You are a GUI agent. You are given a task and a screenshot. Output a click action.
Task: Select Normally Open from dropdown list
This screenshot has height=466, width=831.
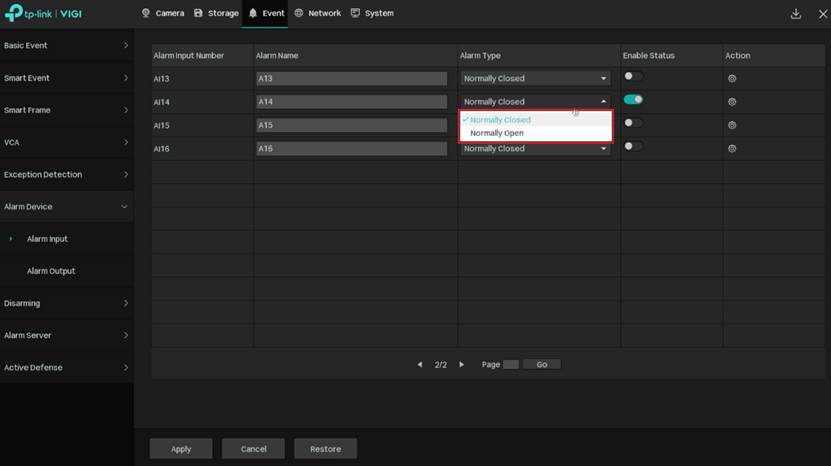click(497, 133)
